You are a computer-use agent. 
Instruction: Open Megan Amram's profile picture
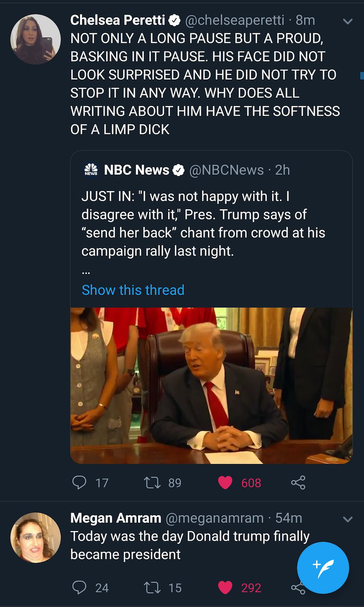pos(36,537)
